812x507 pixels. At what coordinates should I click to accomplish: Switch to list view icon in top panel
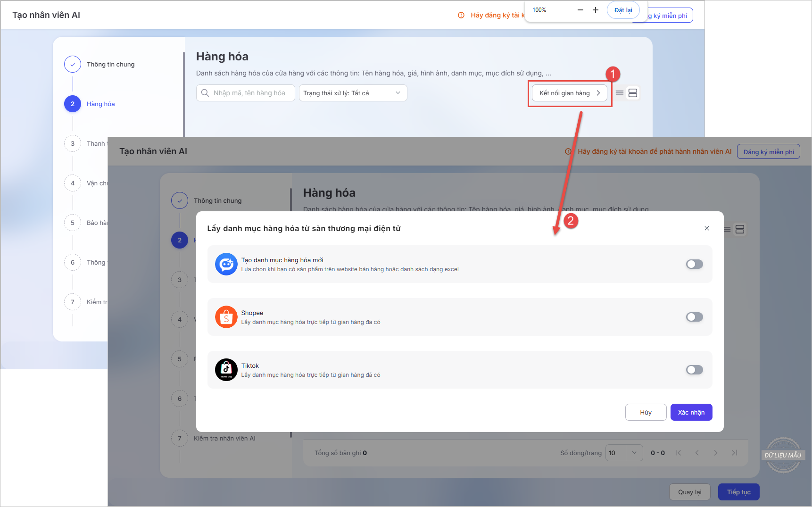[x=620, y=93]
